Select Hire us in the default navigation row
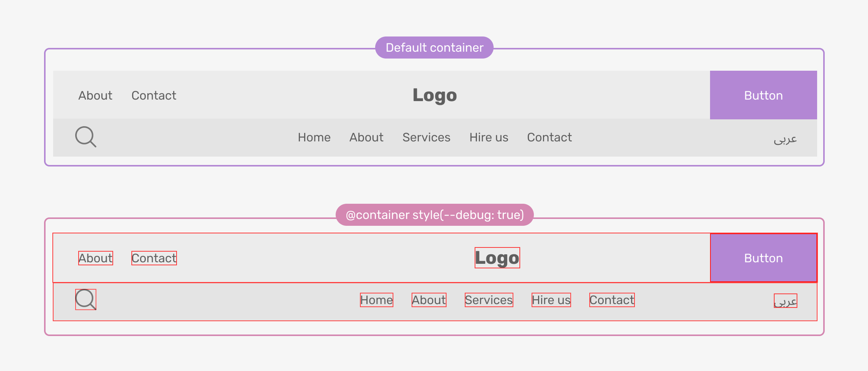 pos(489,137)
